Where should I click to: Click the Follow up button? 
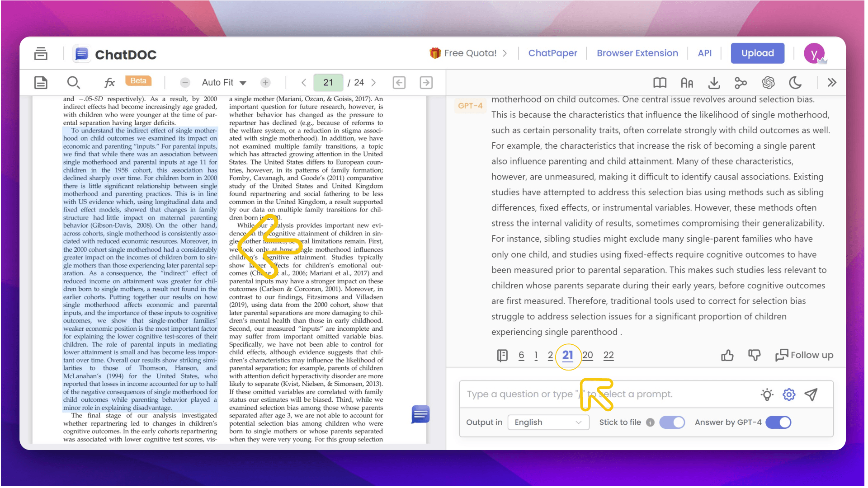pyautogui.click(x=804, y=356)
